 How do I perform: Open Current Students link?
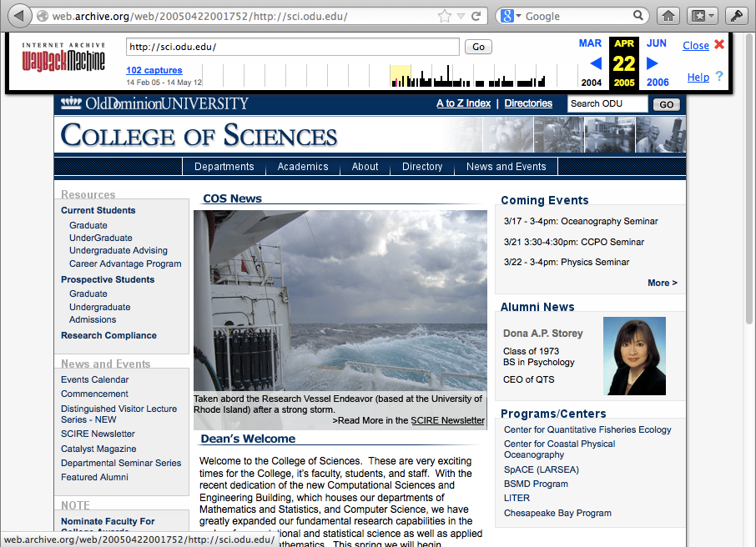click(98, 211)
